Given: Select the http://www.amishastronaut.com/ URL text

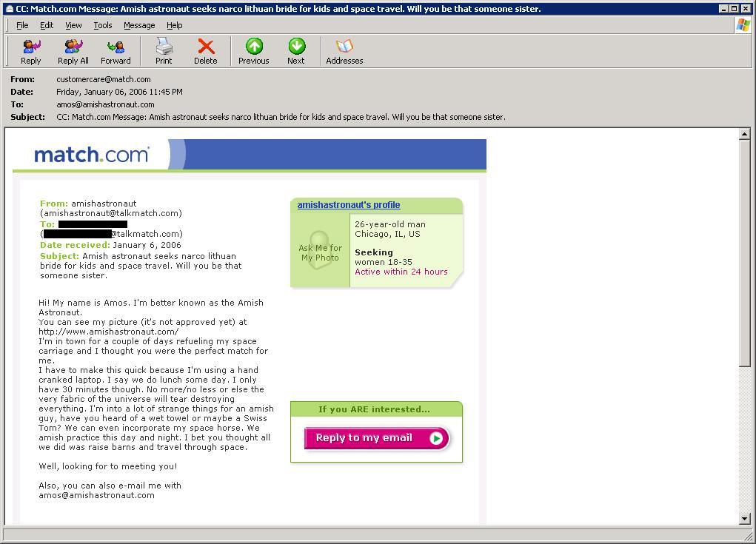Looking at the screenshot, I should coord(109,332).
